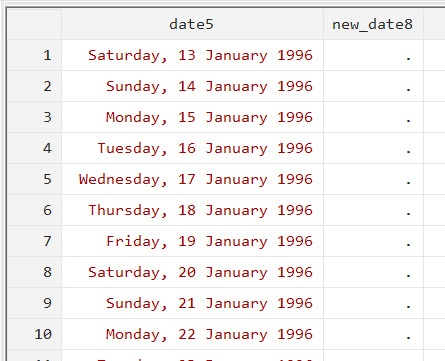Select the new_date8 column header
445x361 pixels.
pyautogui.click(x=373, y=24)
